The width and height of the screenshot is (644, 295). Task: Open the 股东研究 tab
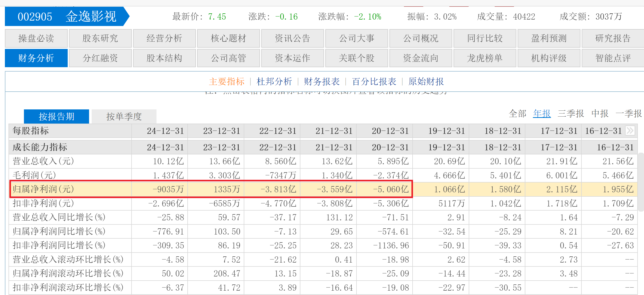click(100, 38)
